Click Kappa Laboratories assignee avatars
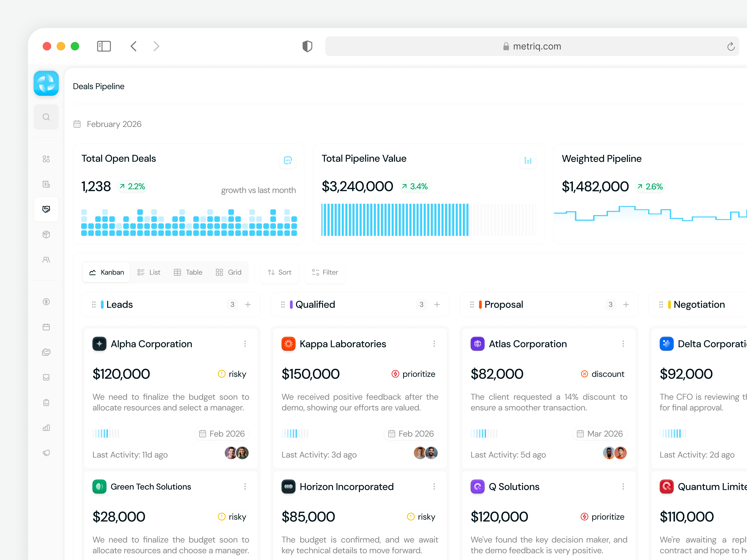747x560 pixels. pyautogui.click(x=426, y=453)
